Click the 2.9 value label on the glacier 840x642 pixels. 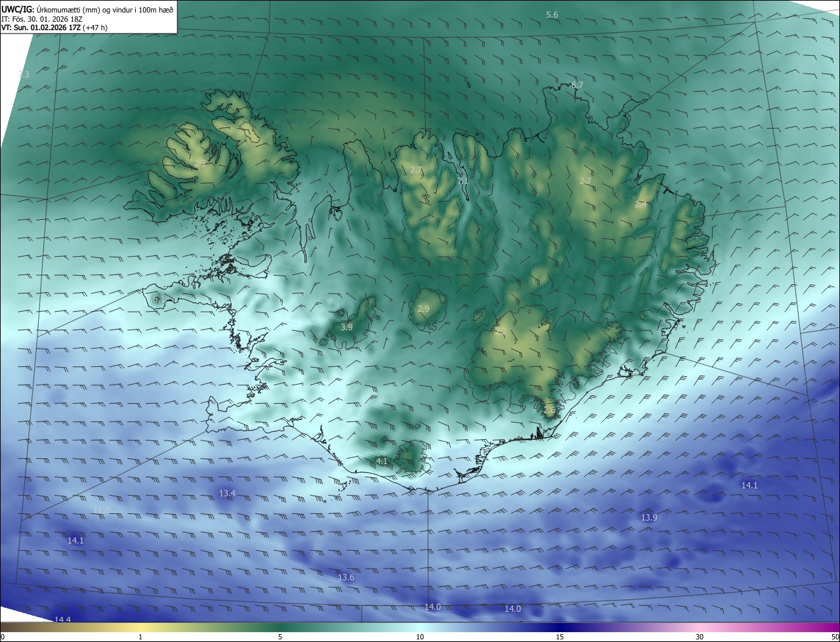[423, 309]
